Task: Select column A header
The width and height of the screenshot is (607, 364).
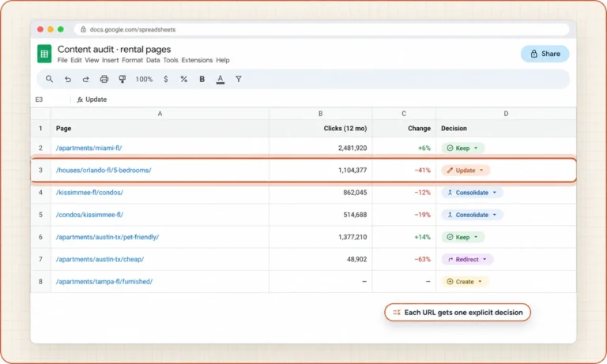Action: (x=160, y=114)
